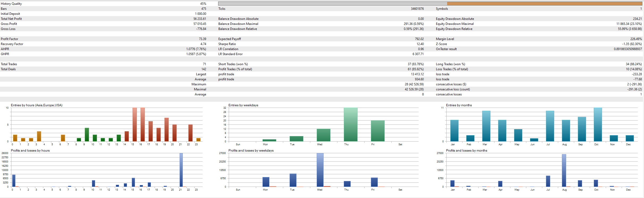This screenshot has height=198, width=644.
Task: Click Thu bar in Entries by weekdays
Action: pyautogui.click(x=351, y=125)
